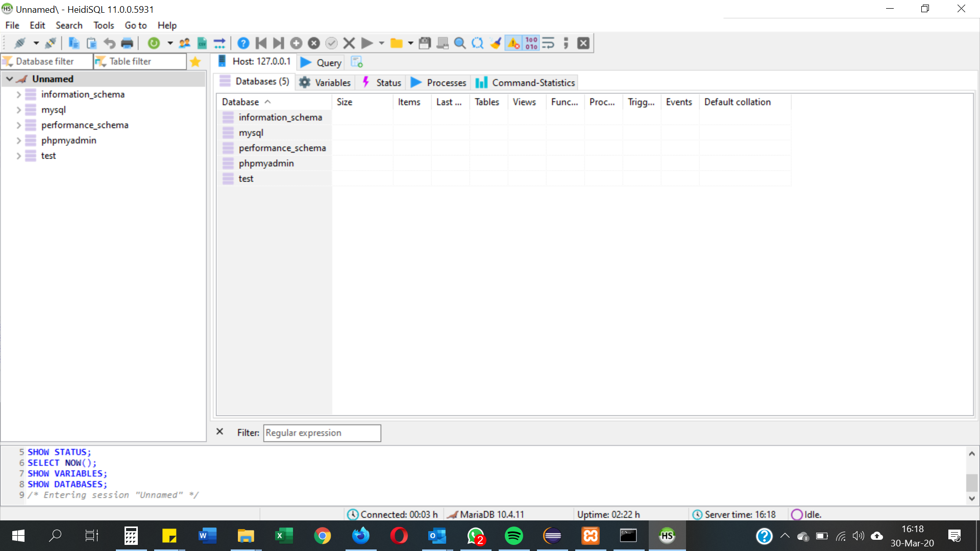This screenshot has width=980, height=551.
Task: Go to first row toolbar icon
Action: 261,43
